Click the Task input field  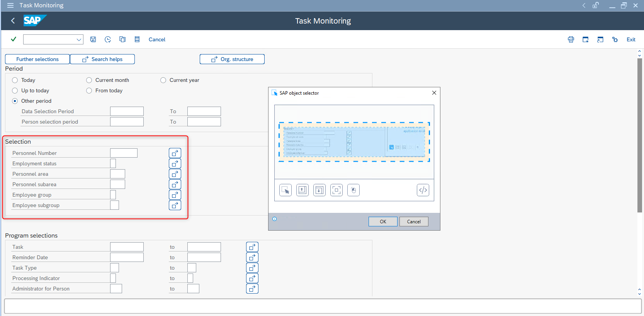pyautogui.click(x=127, y=247)
